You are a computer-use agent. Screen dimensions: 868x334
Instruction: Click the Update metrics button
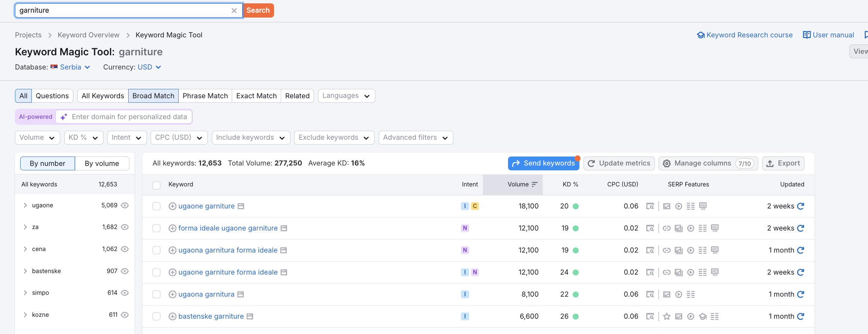(x=619, y=163)
